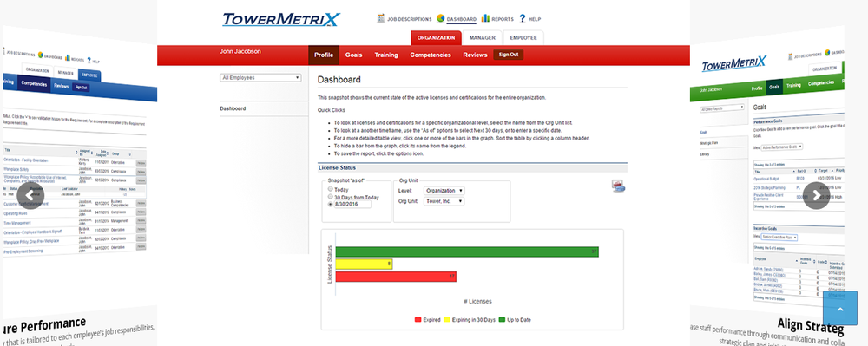
Task: Click Help icon in left blue slide
Action: click(89, 60)
